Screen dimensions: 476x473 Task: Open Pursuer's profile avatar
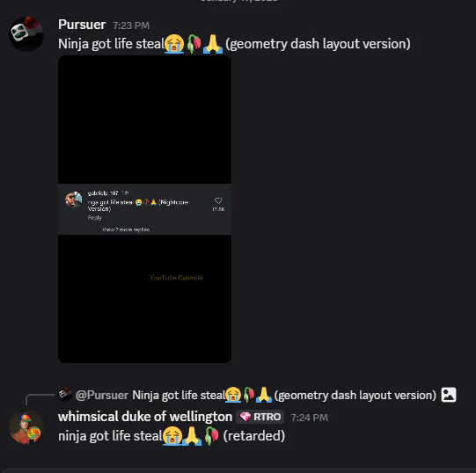26,33
